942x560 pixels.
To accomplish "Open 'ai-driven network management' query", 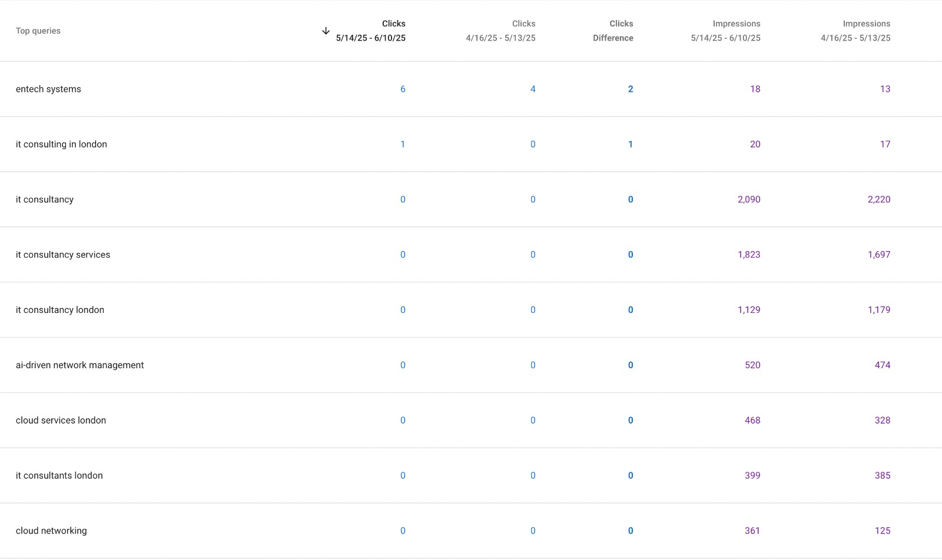I will click(79, 365).
